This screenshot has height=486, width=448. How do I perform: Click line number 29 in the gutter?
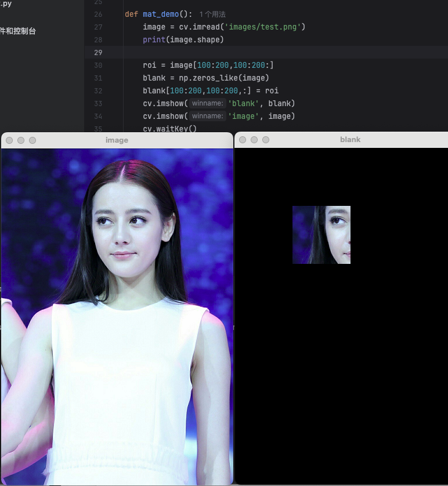coord(98,53)
